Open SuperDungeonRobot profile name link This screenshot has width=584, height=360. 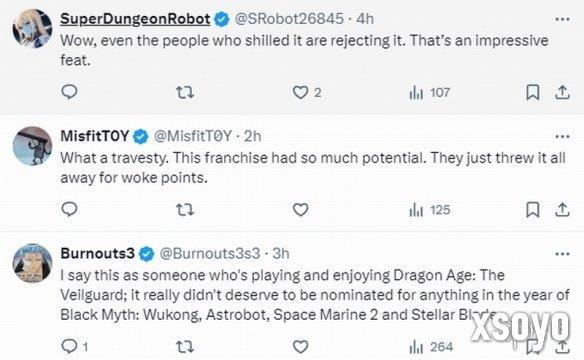click(x=135, y=19)
